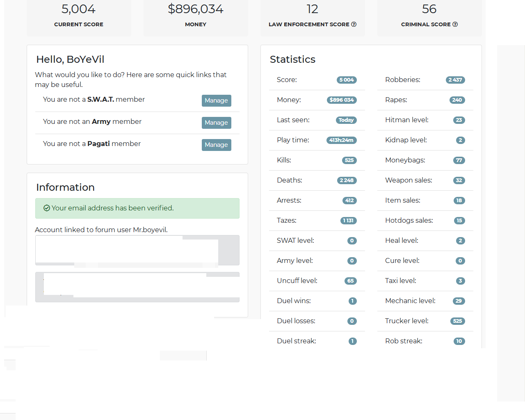The width and height of the screenshot is (525, 420).
Task: Click the email verified checkmark icon
Action: coord(47,208)
